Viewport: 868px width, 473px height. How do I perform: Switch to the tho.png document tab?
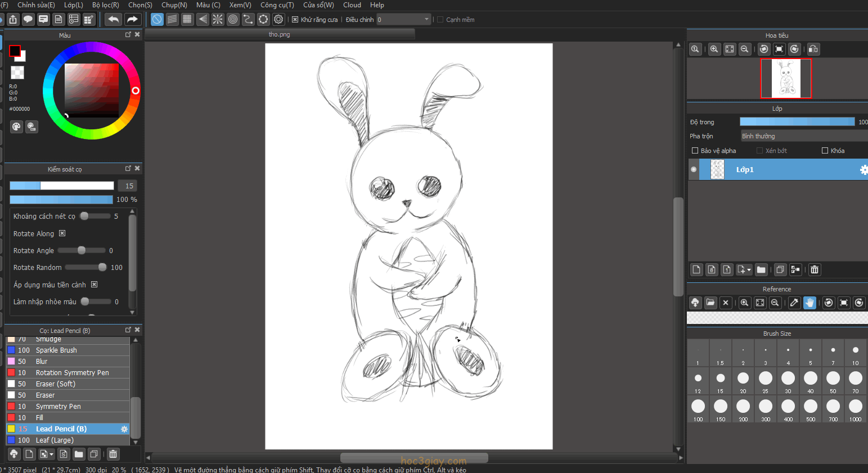point(279,34)
